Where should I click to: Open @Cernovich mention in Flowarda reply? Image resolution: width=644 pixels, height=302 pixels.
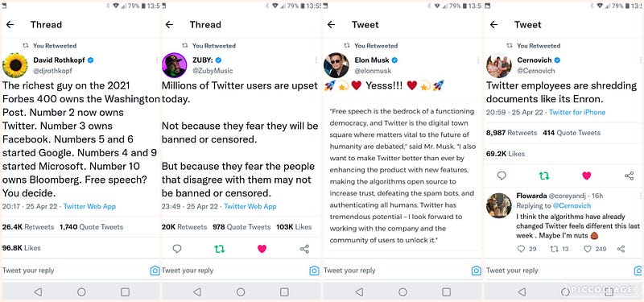[572, 205]
